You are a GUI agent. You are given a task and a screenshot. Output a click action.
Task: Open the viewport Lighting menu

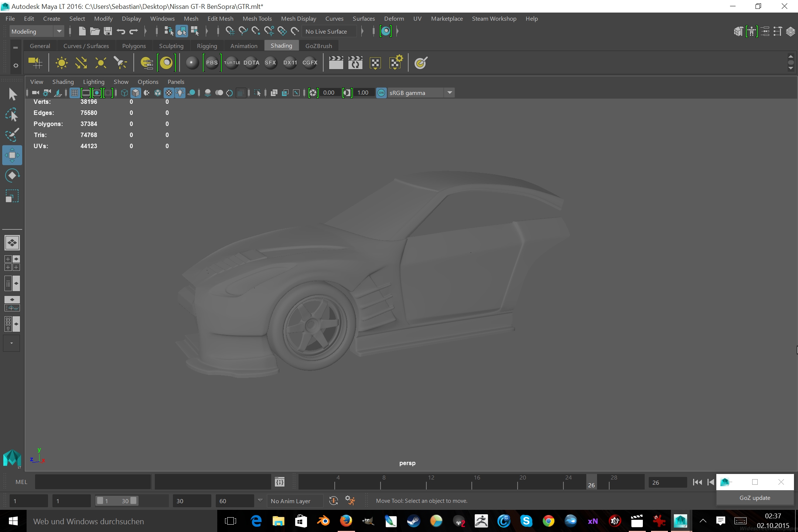(x=93, y=82)
